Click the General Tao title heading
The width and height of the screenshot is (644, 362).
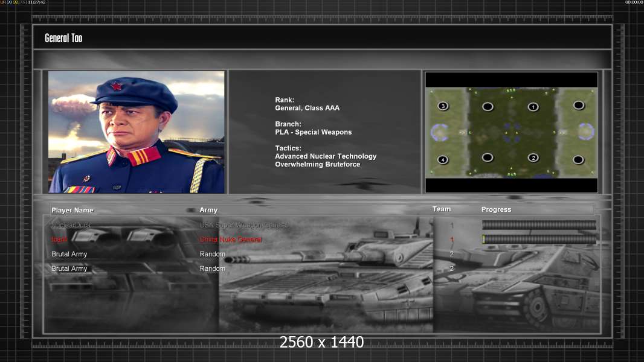point(63,38)
